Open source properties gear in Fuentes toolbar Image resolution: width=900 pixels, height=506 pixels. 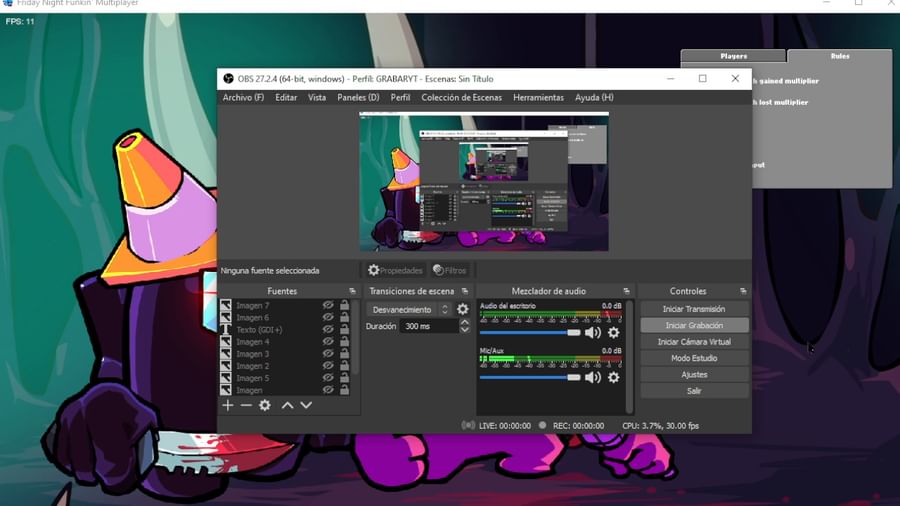[265, 406]
